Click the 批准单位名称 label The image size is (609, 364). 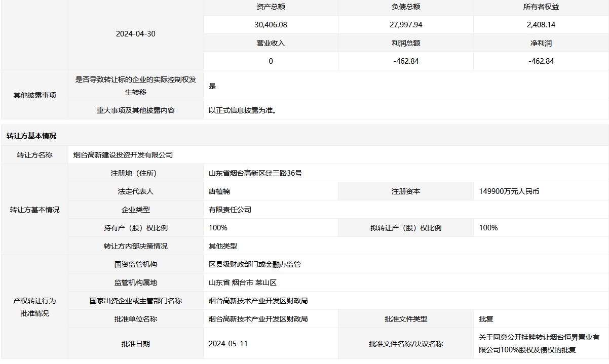(135, 319)
